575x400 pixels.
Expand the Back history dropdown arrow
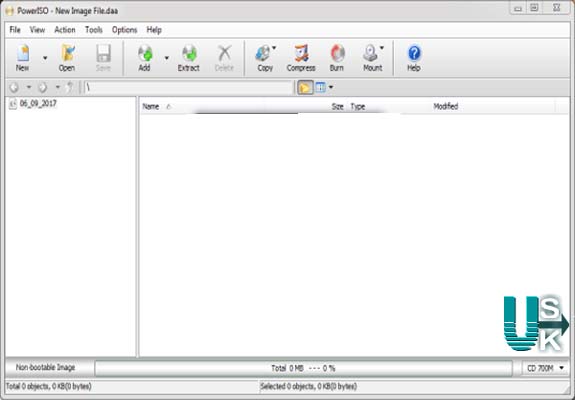[x=29, y=87]
